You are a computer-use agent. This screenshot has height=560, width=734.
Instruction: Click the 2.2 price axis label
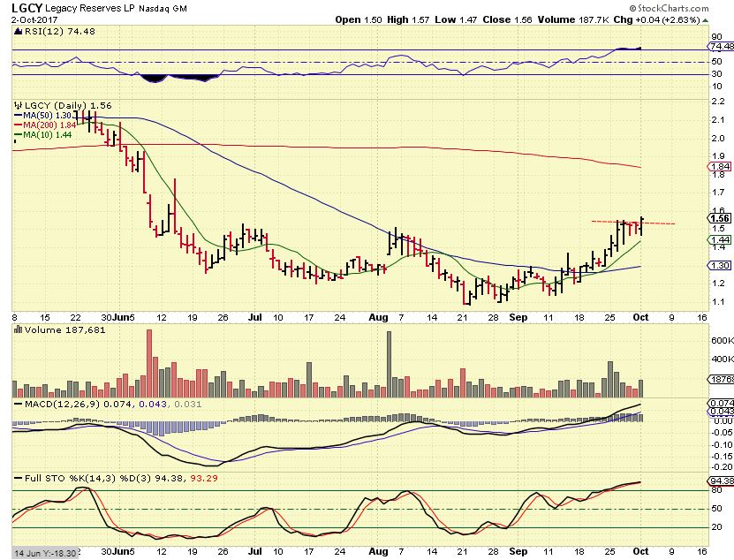click(717, 102)
